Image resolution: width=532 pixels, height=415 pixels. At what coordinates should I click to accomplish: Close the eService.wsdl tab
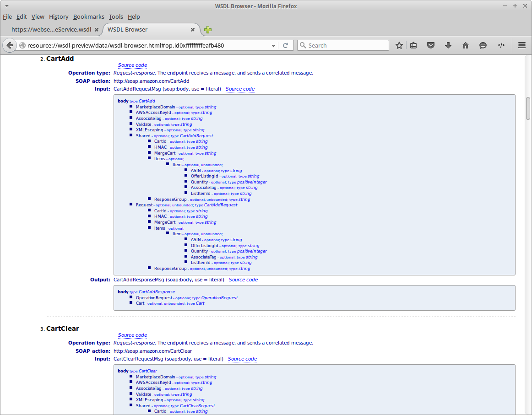tap(96, 30)
